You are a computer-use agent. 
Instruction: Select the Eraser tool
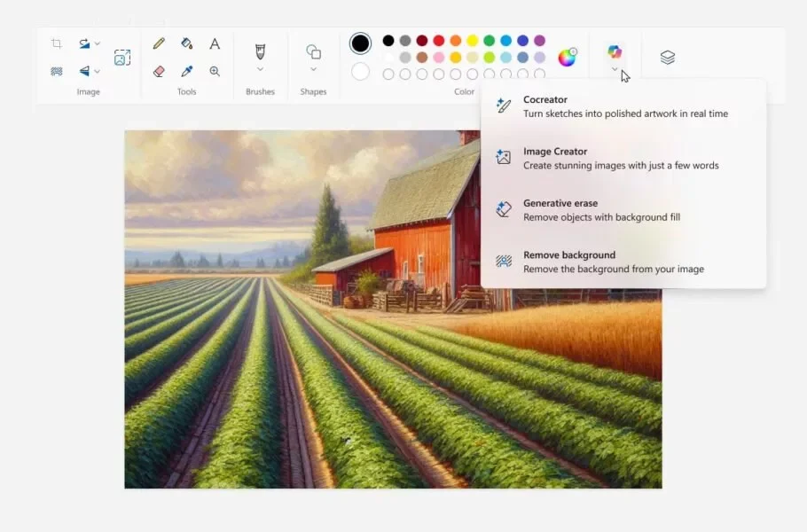coord(158,71)
